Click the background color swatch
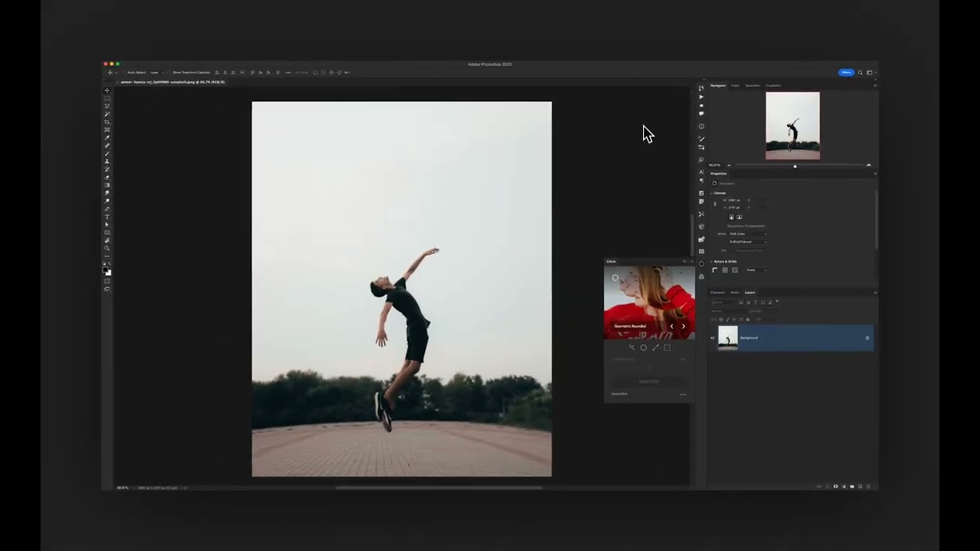980x551 pixels. (109, 273)
